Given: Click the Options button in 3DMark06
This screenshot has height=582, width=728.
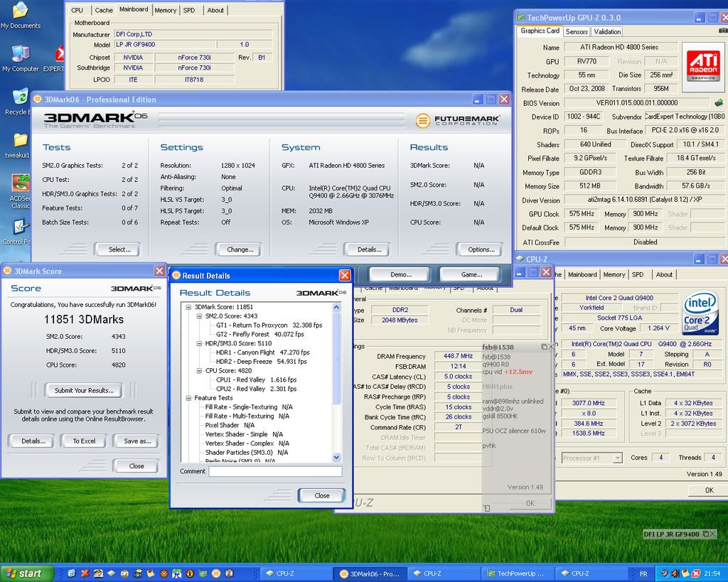Looking at the screenshot, I should (481, 249).
